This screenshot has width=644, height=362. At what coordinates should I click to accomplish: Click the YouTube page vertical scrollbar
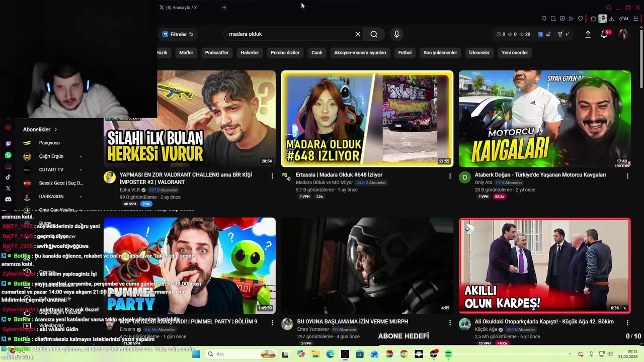pos(641,60)
